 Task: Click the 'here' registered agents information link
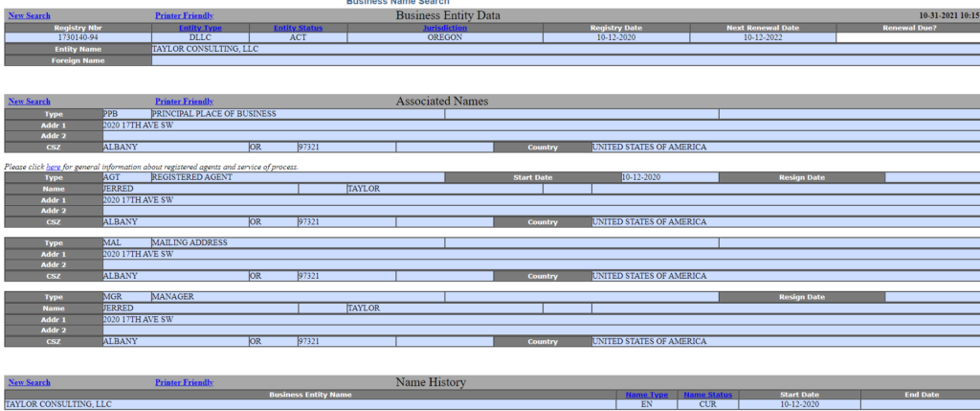54,167
